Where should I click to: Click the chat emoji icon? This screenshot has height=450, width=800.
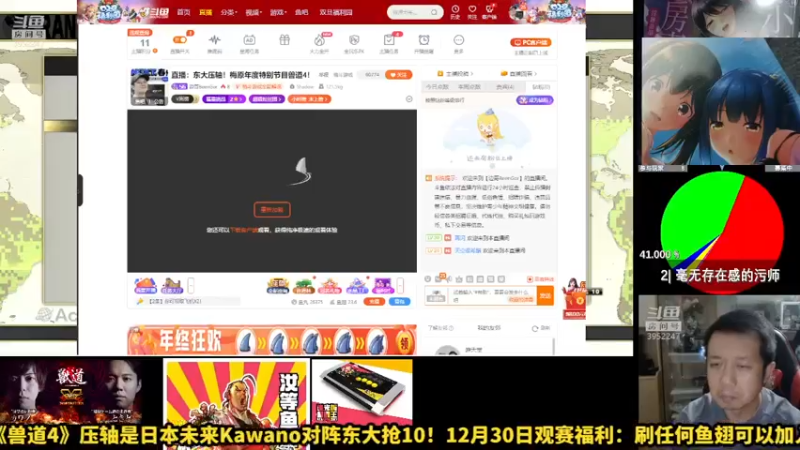click(428, 279)
